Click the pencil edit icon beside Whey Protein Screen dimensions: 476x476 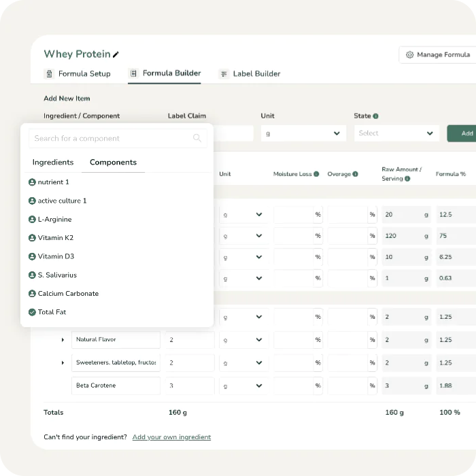click(x=116, y=54)
